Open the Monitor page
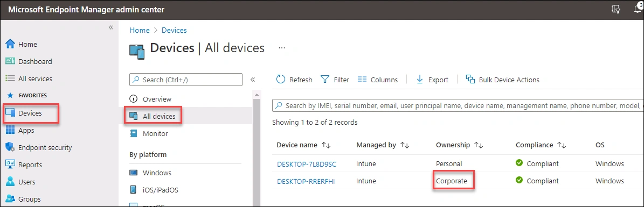This screenshot has height=207, width=644. point(155,134)
